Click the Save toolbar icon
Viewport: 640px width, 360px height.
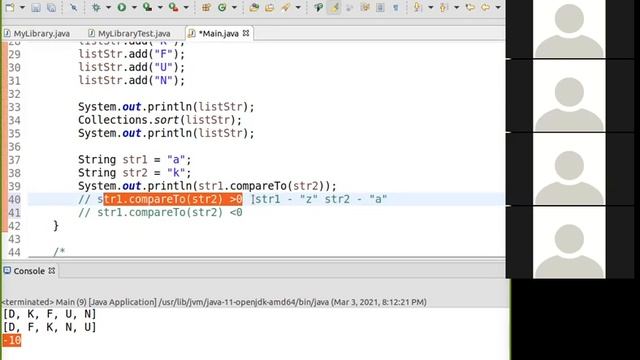click(x=36, y=7)
